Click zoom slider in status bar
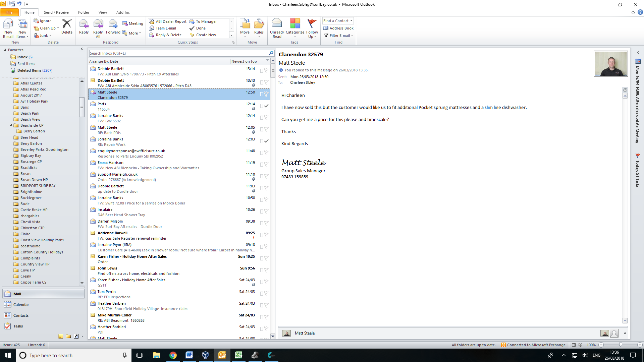Image resolution: width=644 pixels, height=362 pixels. click(x=621, y=345)
